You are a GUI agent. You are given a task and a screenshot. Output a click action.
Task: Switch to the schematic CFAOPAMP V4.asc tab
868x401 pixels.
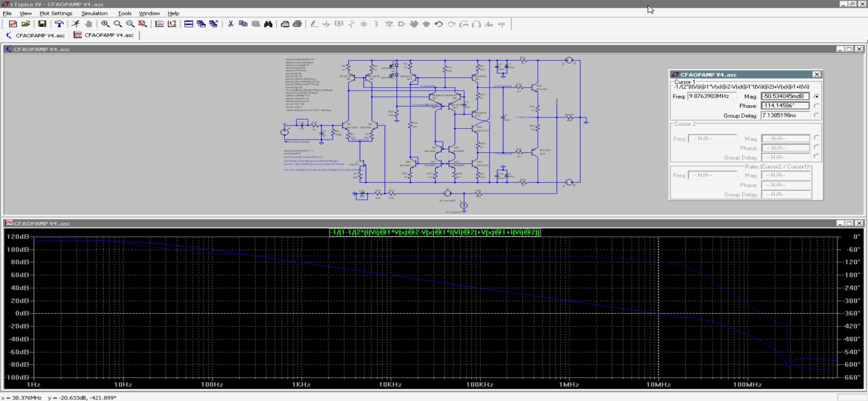click(36, 35)
